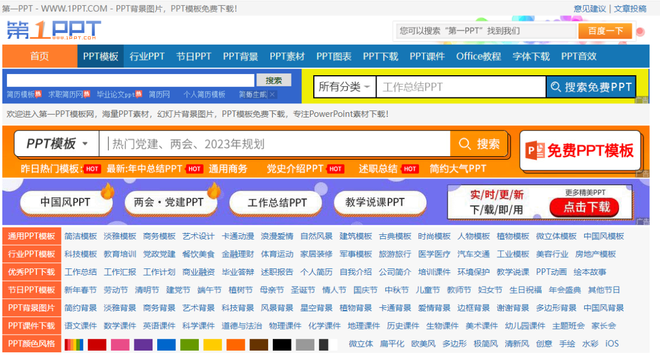Click the magnifier icon beside 搜索免费PPT
This screenshot has width=660, height=360.
click(x=556, y=87)
